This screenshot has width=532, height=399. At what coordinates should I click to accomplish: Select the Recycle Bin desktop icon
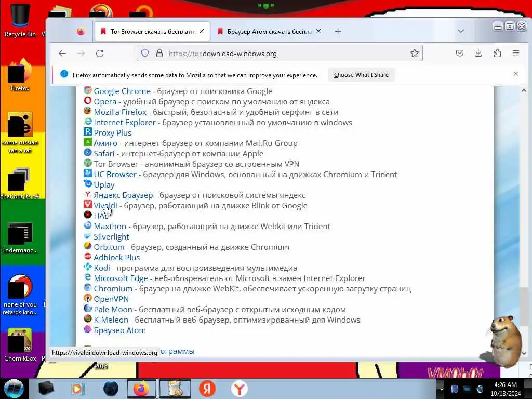click(x=20, y=20)
